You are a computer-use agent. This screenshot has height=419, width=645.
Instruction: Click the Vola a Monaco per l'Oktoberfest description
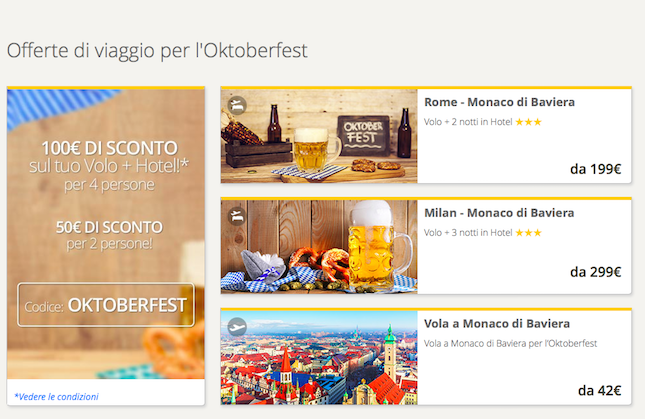click(510, 343)
